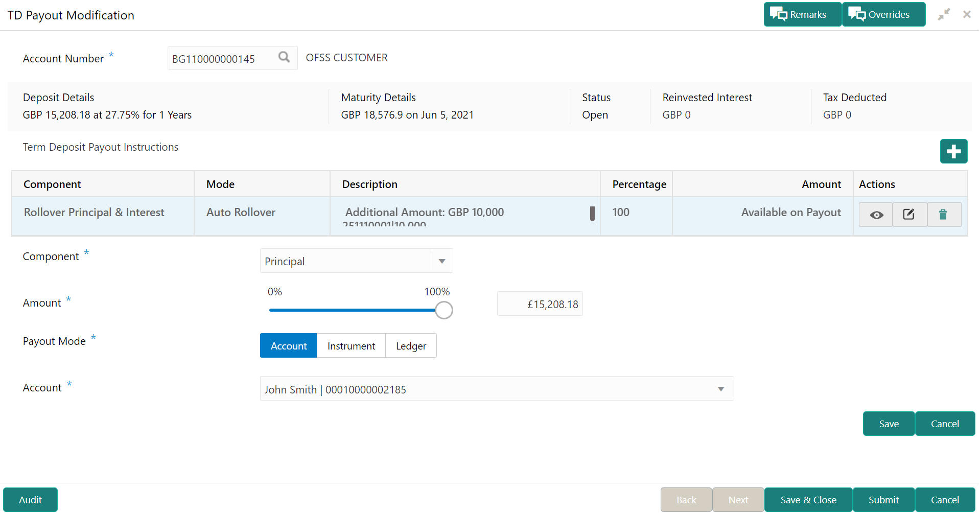The height and width of the screenshot is (513, 980).
Task: Click the Description cell scrollbar
Action: (592, 214)
